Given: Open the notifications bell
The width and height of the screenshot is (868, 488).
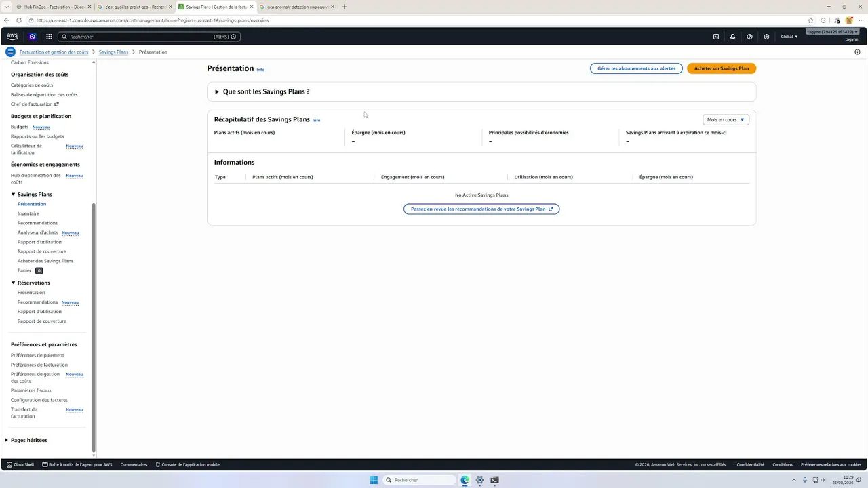Looking at the screenshot, I should tap(732, 37).
